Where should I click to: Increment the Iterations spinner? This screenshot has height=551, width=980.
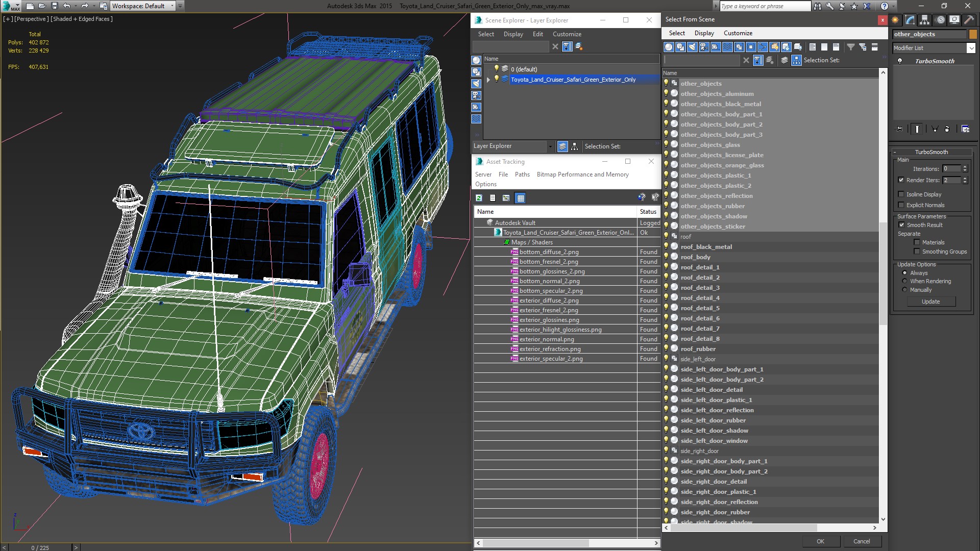(x=965, y=167)
